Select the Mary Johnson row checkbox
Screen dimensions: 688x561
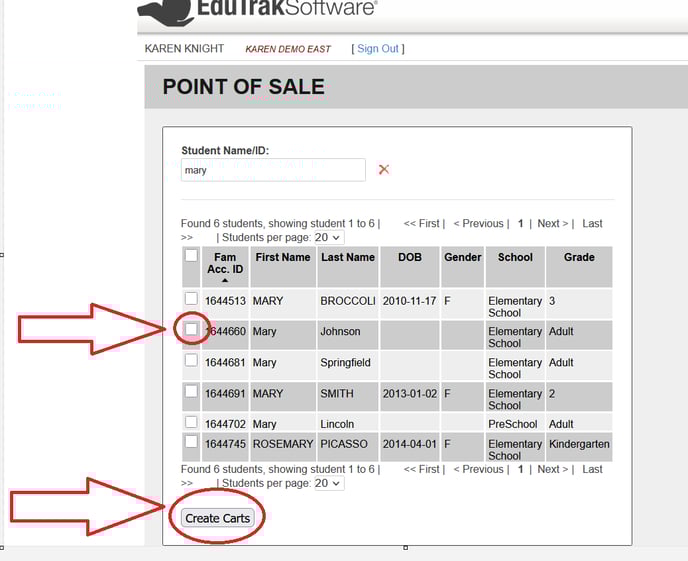(191, 329)
